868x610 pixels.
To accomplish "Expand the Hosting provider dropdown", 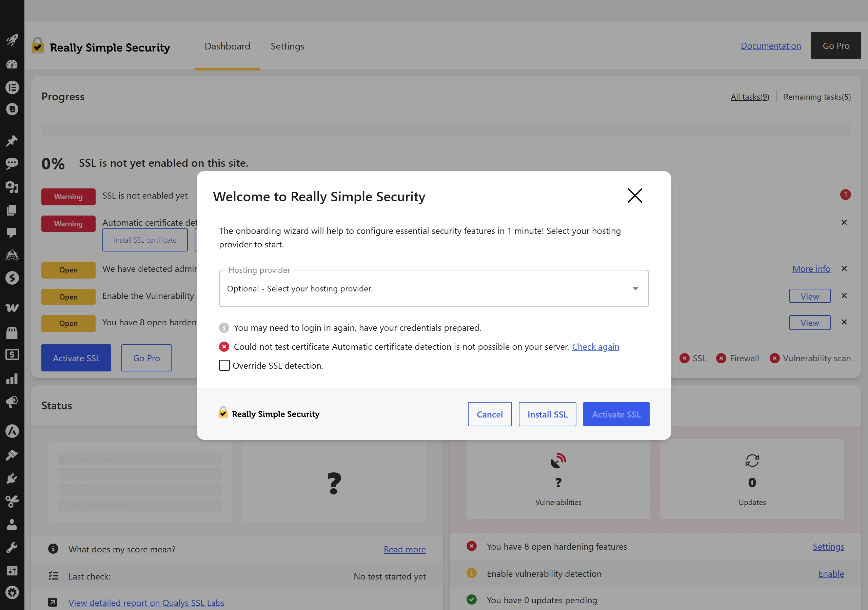I will pyautogui.click(x=434, y=288).
